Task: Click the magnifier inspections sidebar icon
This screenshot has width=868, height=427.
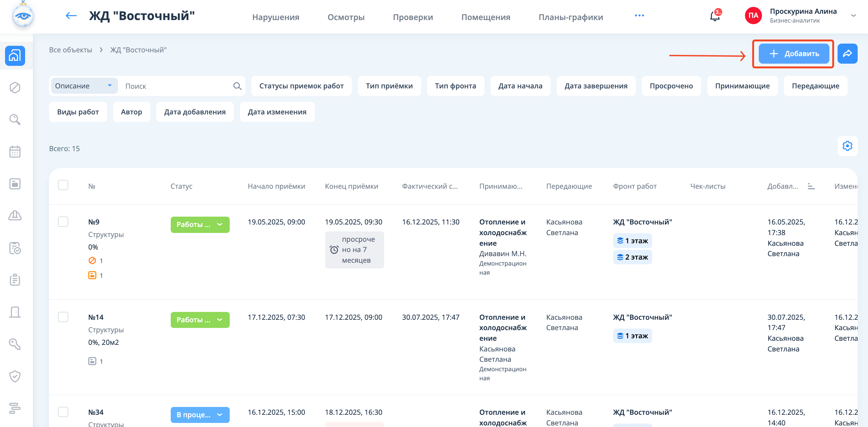Action: 15,119
